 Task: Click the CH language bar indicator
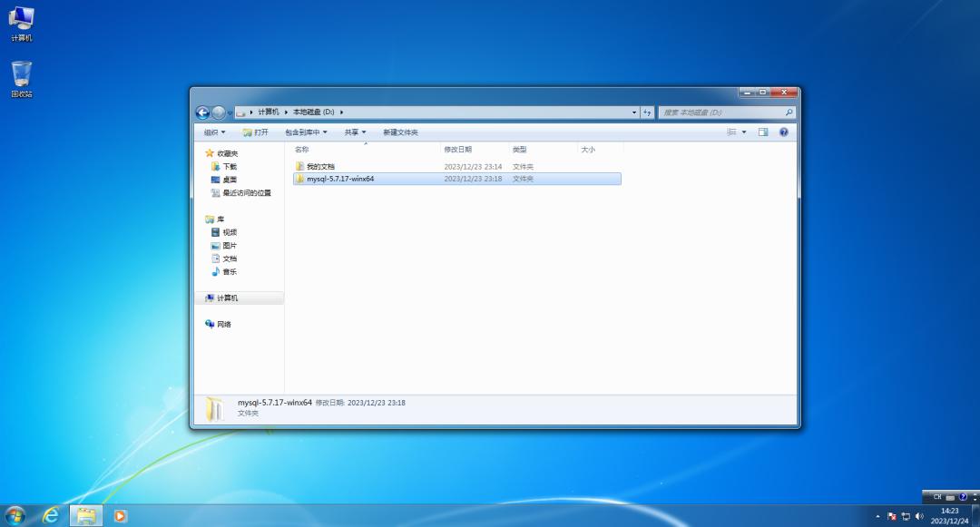[936, 497]
